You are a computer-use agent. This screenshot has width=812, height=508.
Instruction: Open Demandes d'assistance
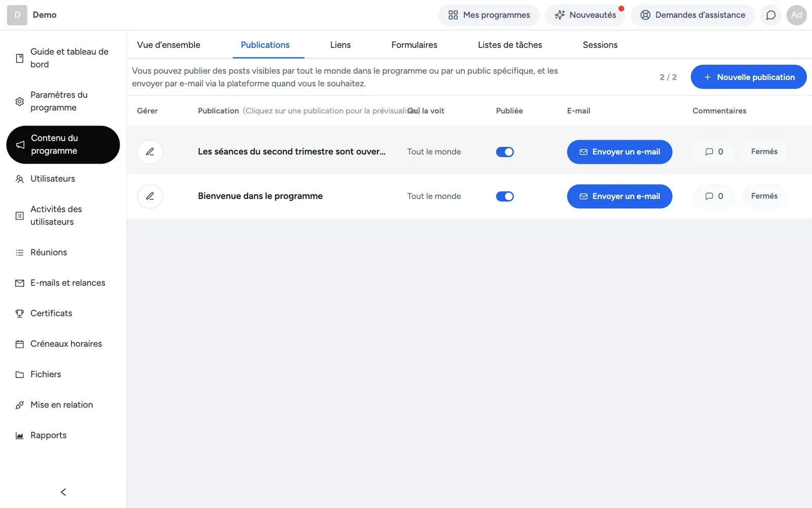click(693, 15)
